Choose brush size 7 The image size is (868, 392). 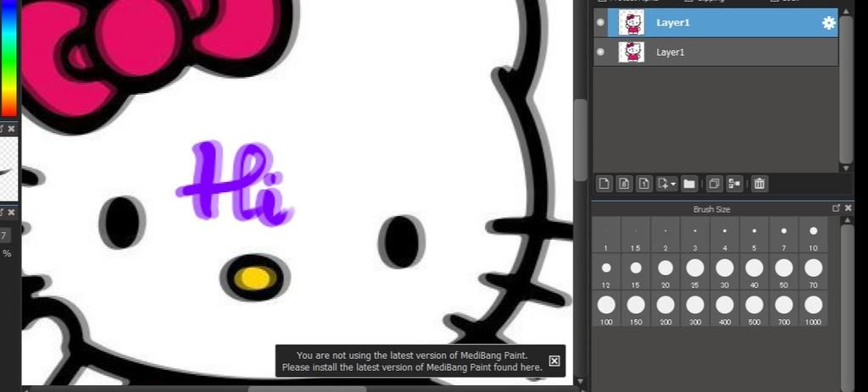point(784,235)
